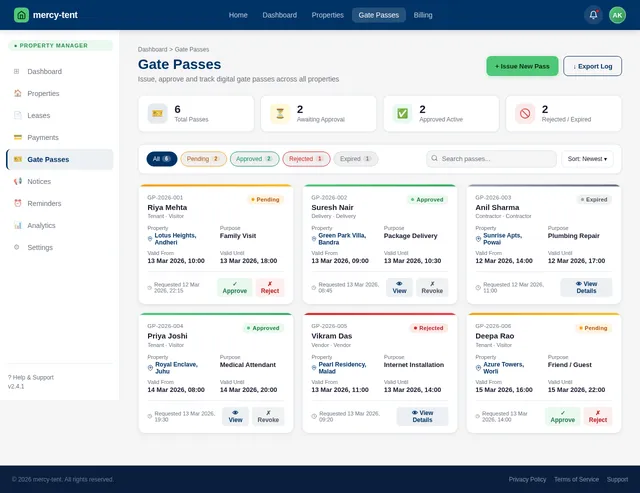This screenshot has height=493, width=640.
Task: Open Settings from the sidebar
Action: [40, 247]
